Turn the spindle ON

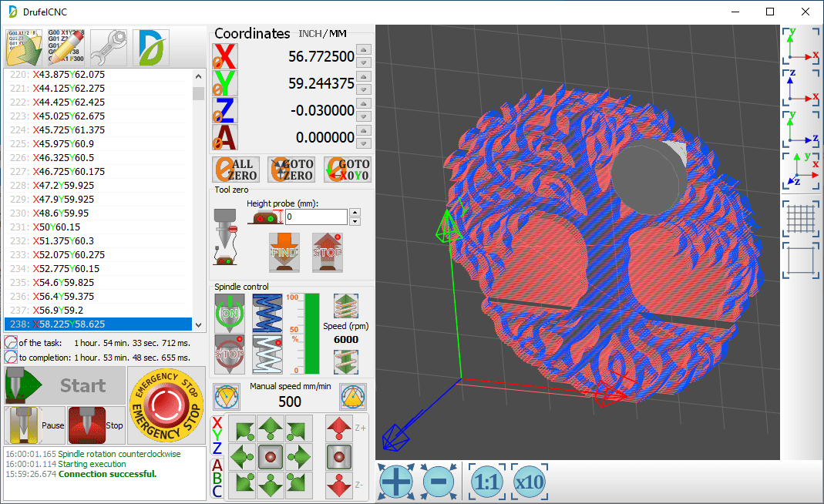230,313
